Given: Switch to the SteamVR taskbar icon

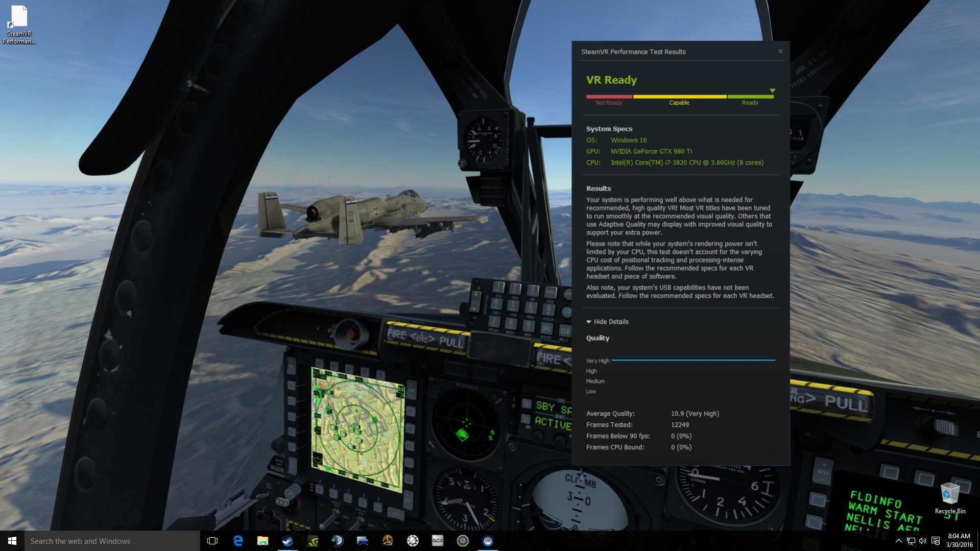Looking at the screenshot, I should 488,541.
